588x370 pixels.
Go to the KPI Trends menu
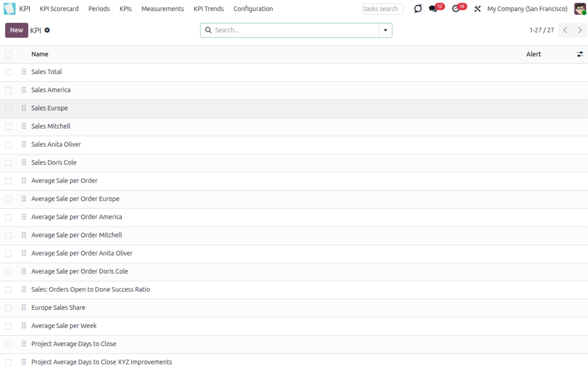[208, 9]
